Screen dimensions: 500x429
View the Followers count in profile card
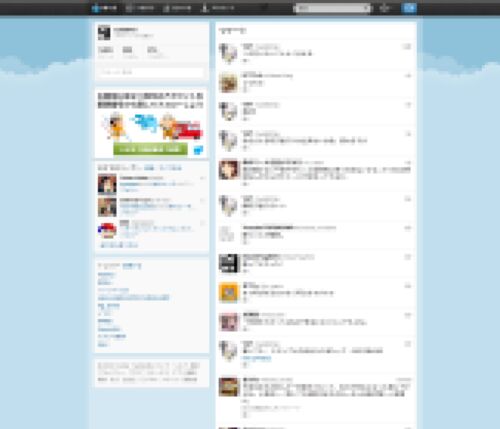click(x=157, y=52)
